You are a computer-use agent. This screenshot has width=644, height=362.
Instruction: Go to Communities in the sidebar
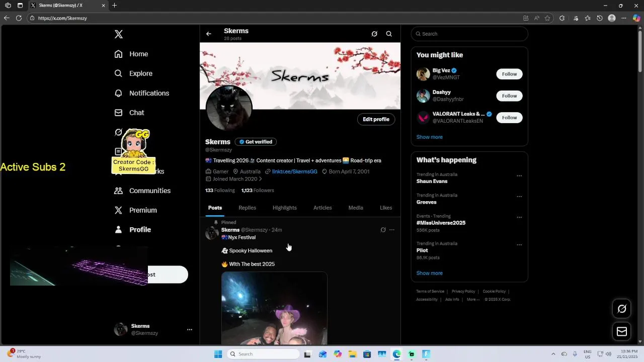coord(142,191)
